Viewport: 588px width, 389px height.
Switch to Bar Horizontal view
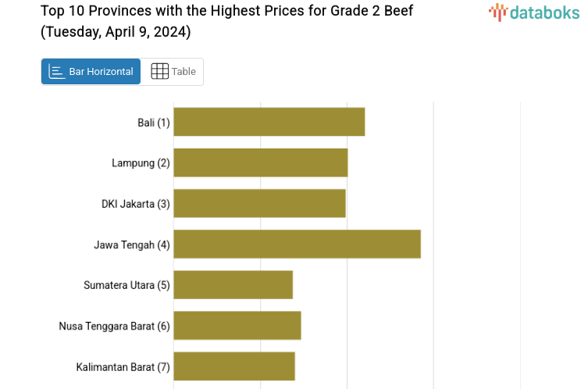pyautogui.click(x=91, y=72)
